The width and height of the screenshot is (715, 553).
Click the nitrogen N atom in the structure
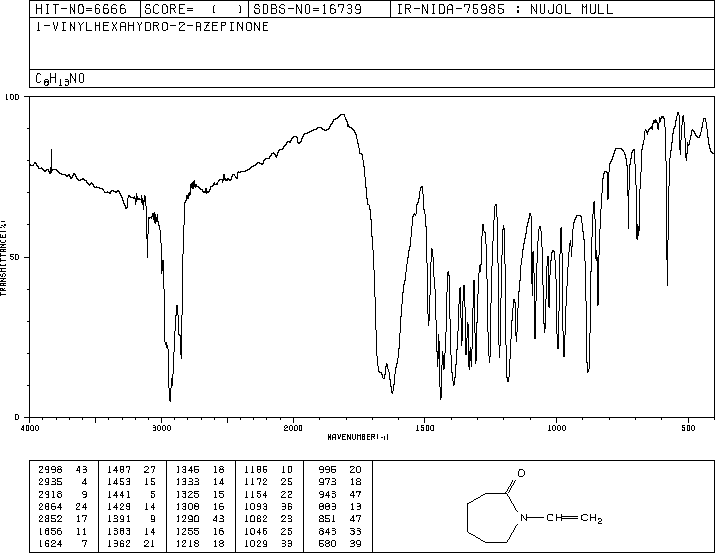524,517
